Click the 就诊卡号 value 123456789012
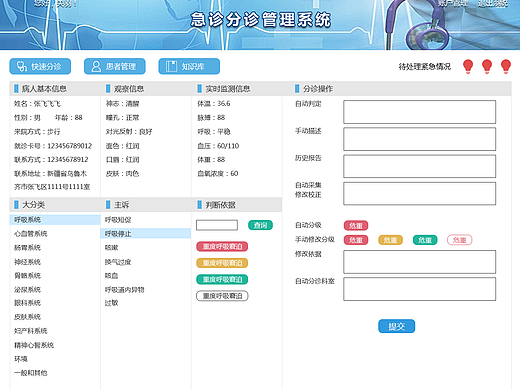 (x=70, y=146)
